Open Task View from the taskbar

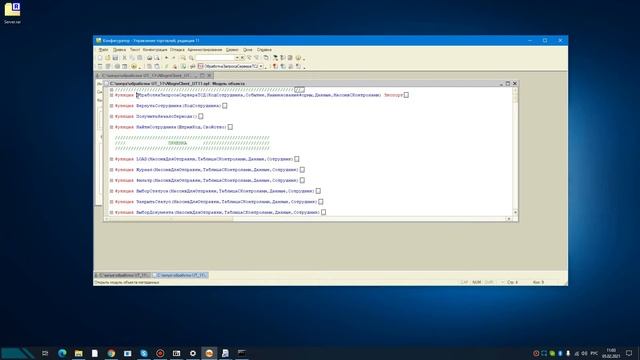[x=45, y=353]
